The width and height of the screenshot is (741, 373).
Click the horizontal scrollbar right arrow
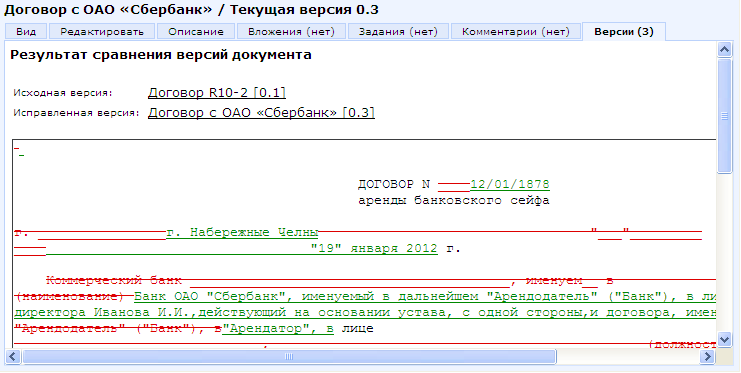click(707, 356)
